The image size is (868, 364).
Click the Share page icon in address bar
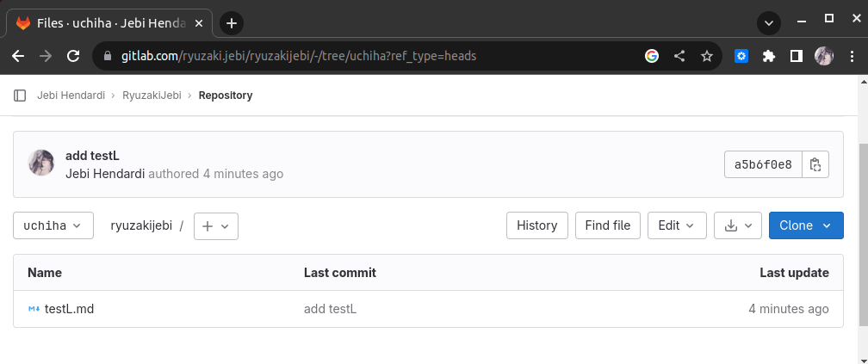[x=679, y=56]
